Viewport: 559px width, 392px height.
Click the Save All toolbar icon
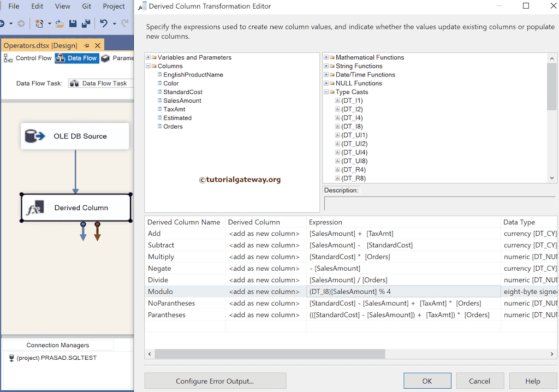(x=87, y=23)
